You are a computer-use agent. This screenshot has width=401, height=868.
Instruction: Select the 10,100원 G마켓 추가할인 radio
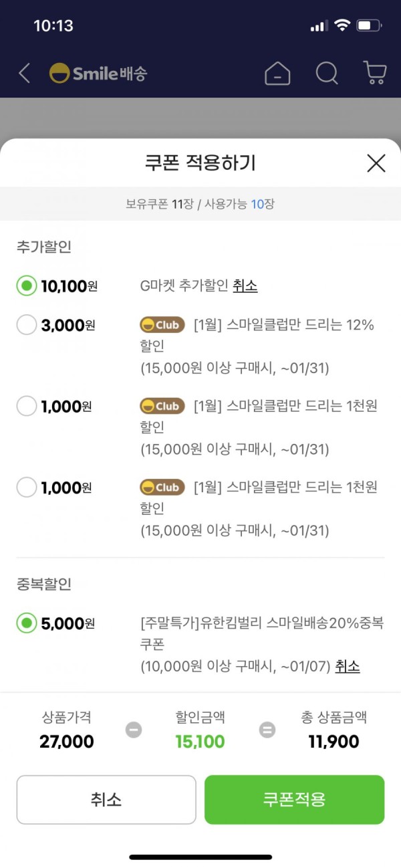[x=27, y=286]
